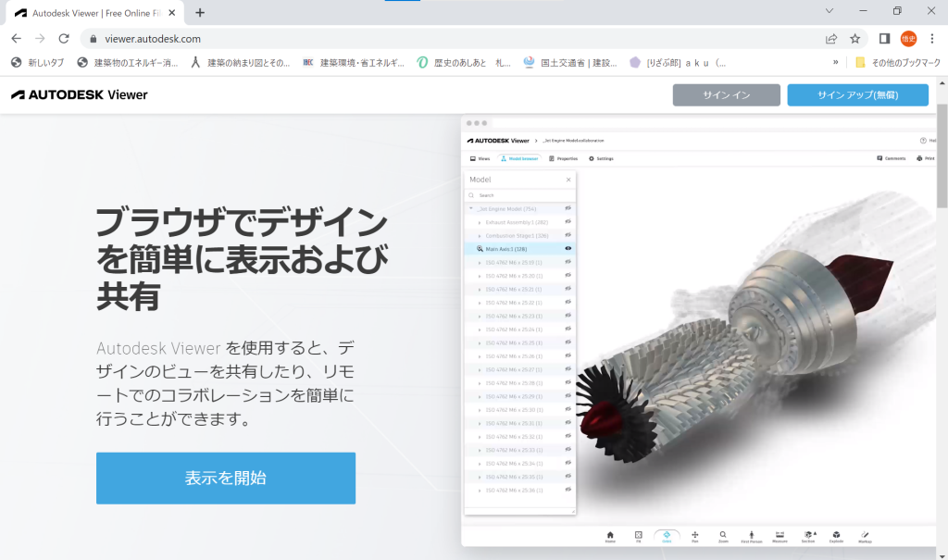
Task: Click the AUTODESK Viewer logo in the page header
Action: (80, 95)
